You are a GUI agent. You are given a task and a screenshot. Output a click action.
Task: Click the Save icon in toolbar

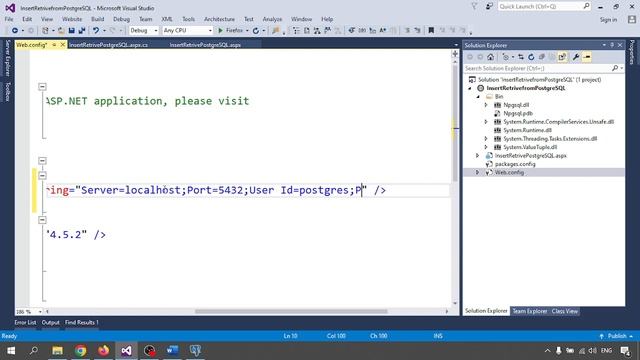(71, 31)
